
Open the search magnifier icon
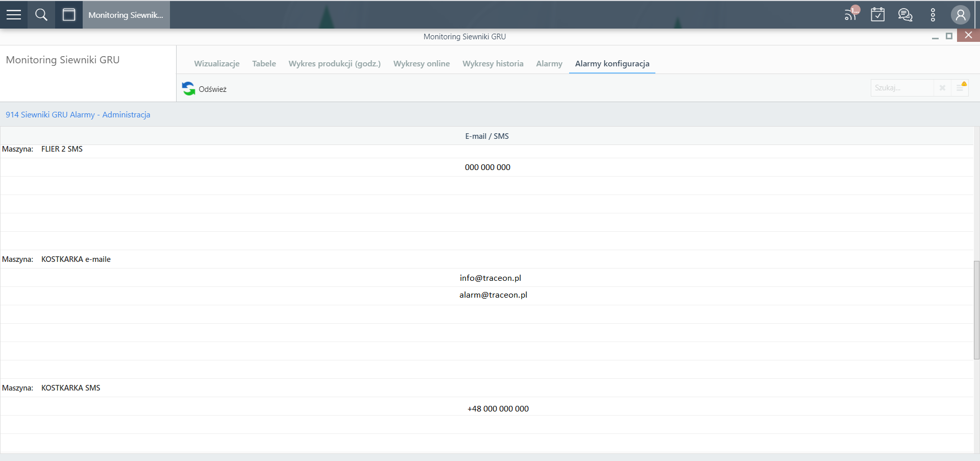click(41, 15)
